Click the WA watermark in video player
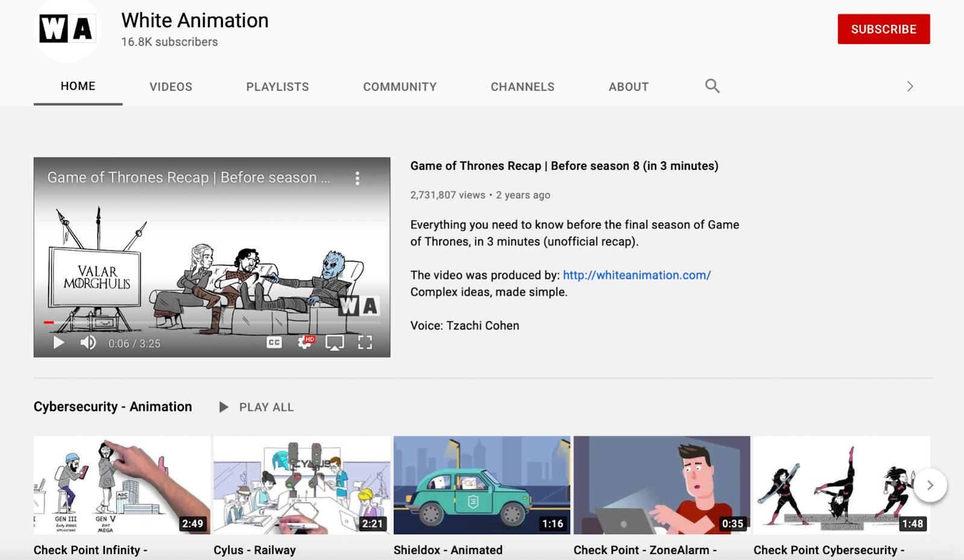Screen dimensions: 964x560 tap(358, 306)
